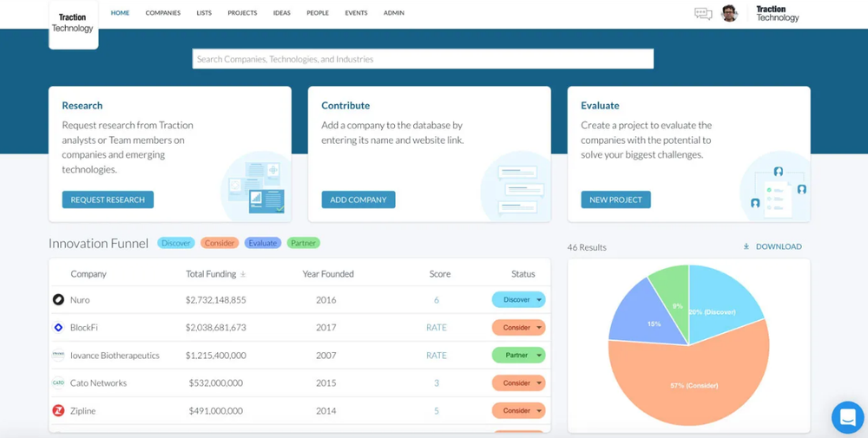Click the download arrow icon beside DOWNLOAD

[x=746, y=246]
